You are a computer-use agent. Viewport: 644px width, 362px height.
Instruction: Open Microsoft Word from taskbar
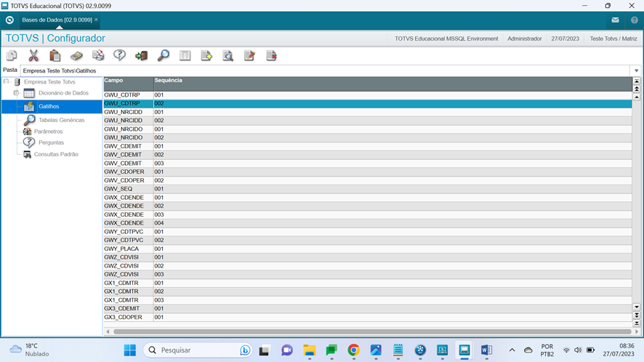click(486, 350)
